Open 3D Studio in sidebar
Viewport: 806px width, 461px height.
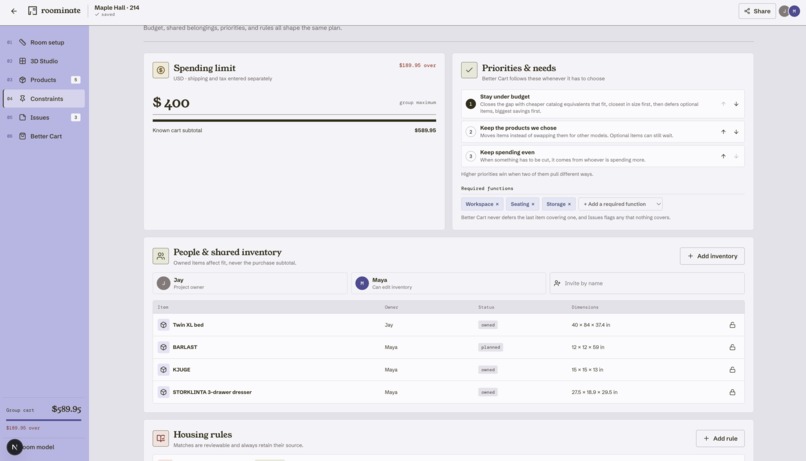(44, 61)
